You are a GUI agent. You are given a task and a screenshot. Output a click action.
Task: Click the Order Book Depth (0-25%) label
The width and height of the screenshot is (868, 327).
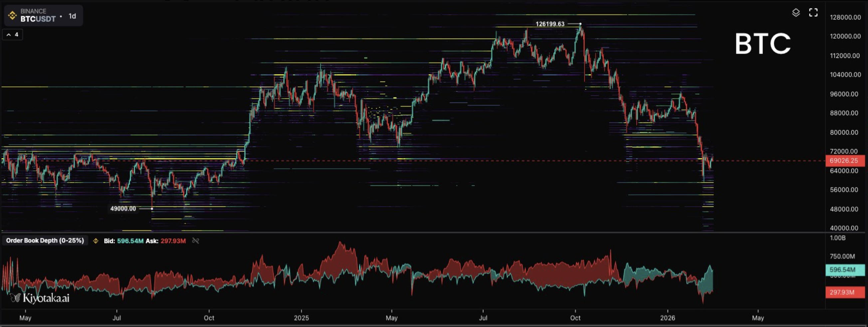(45, 241)
